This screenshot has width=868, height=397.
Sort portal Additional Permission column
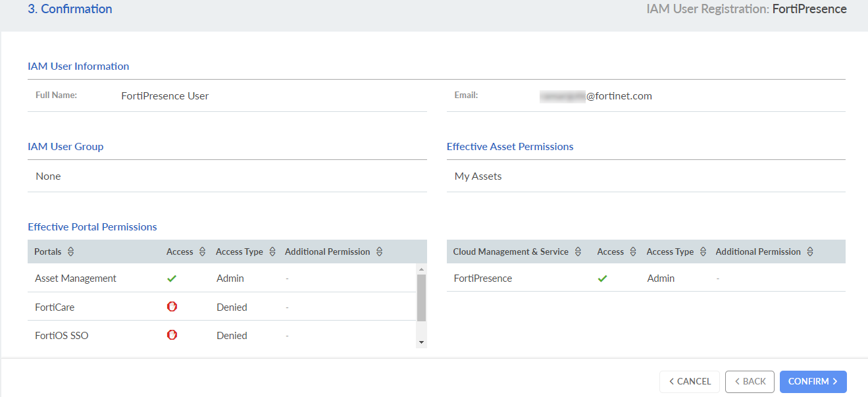pyautogui.click(x=379, y=251)
